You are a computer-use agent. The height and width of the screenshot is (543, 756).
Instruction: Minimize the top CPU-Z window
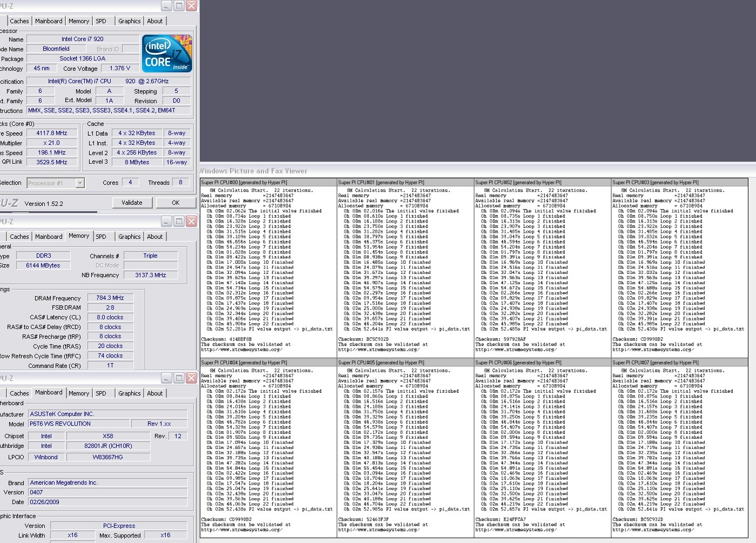click(166, 6)
